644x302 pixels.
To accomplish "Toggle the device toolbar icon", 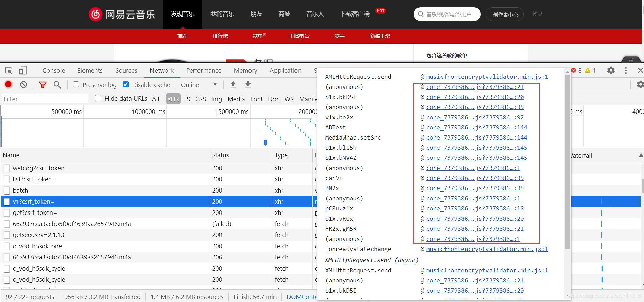I will (x=23, y=70).
